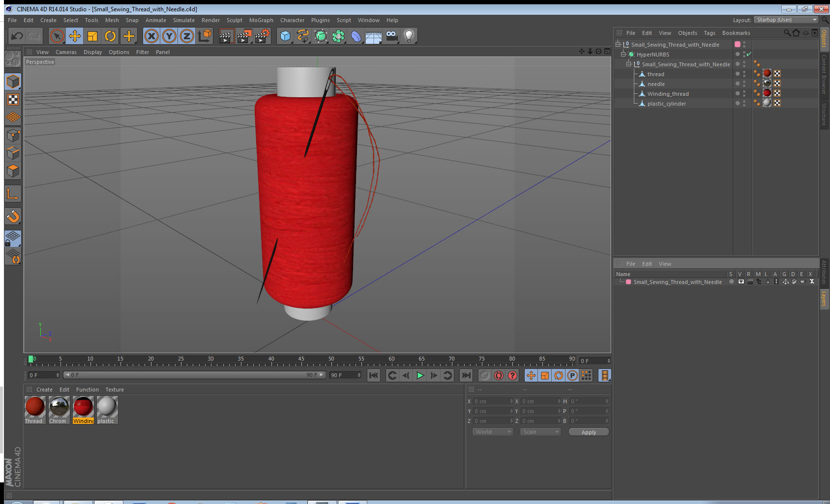The width and height of the screenshot is (830, 504).
Task: Toggle visibility dot of needle object
Action: (737, 83)
